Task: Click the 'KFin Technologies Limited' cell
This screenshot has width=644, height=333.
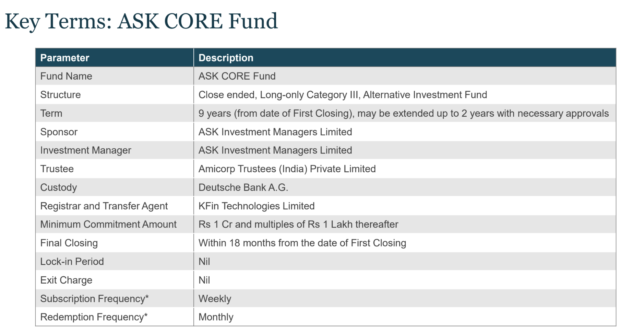Action: 257,206
